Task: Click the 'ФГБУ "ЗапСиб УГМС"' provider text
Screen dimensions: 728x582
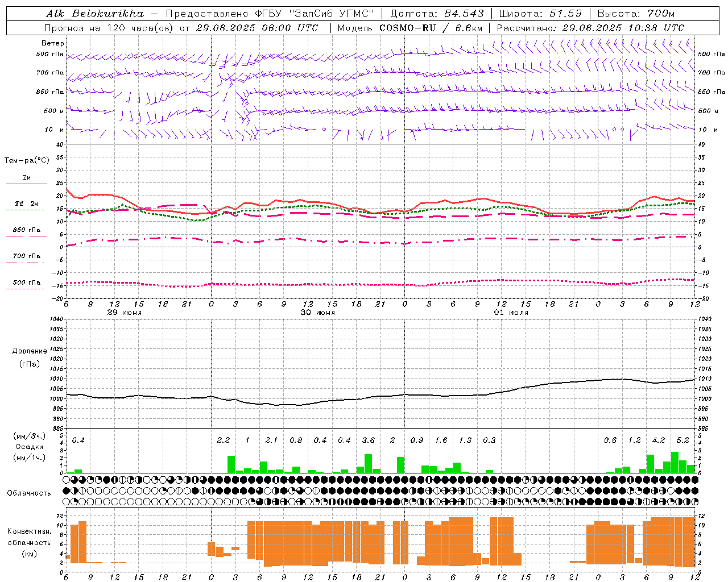Action: point(314,14)
